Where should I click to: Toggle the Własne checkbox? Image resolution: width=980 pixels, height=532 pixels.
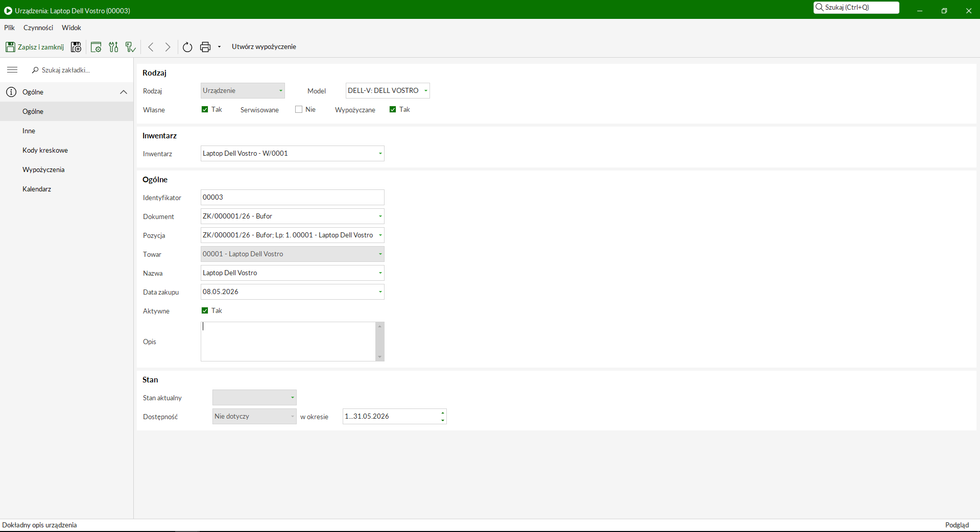pos(205,109)
